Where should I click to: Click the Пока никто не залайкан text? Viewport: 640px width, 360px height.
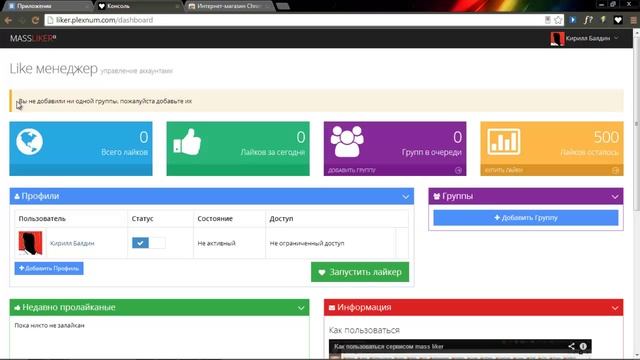(49, 326)
